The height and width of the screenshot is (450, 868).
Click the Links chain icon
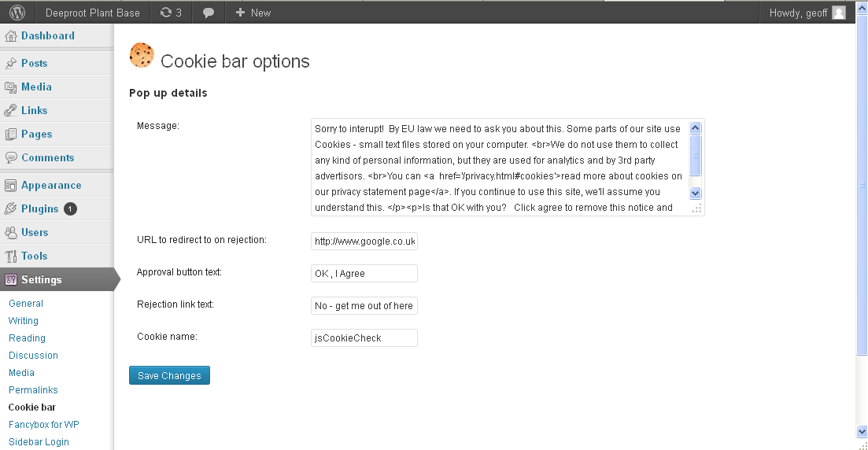tap(10, 110)
